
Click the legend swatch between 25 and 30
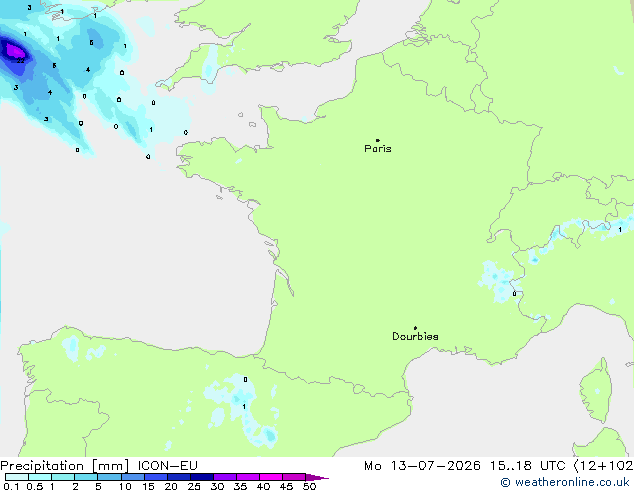coord(201,477)
